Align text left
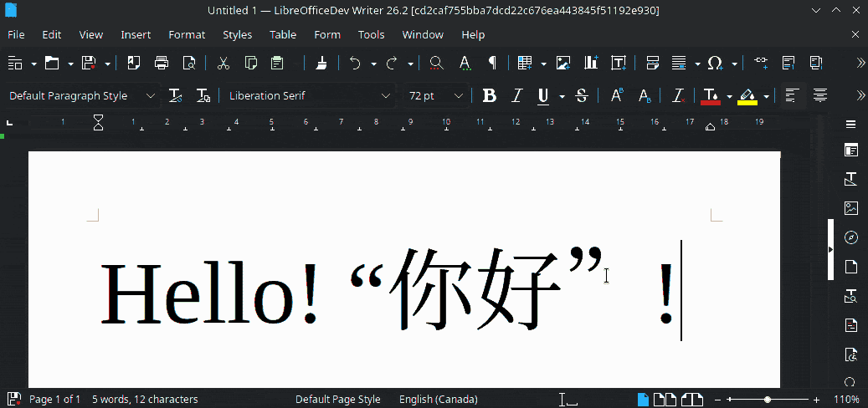The height and width of the screenshot is (408, 868). pyautogui.click(x=792, y=95)
